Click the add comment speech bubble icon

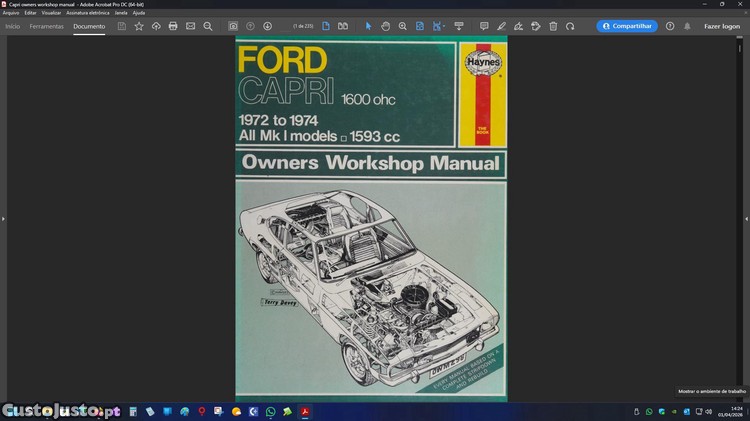coord(484,26)
